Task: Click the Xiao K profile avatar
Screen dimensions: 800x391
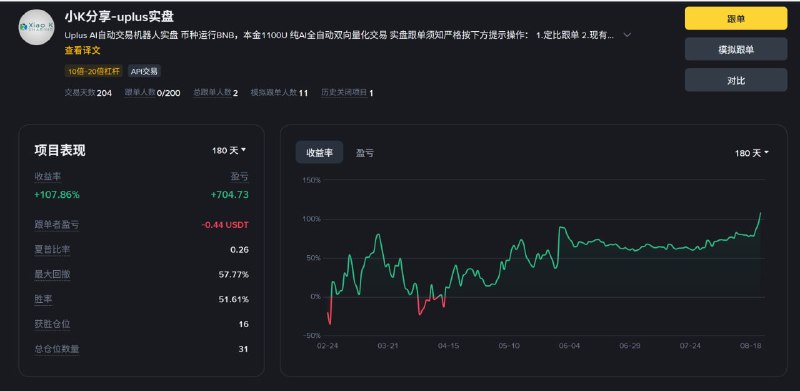Action: [36, 27]
